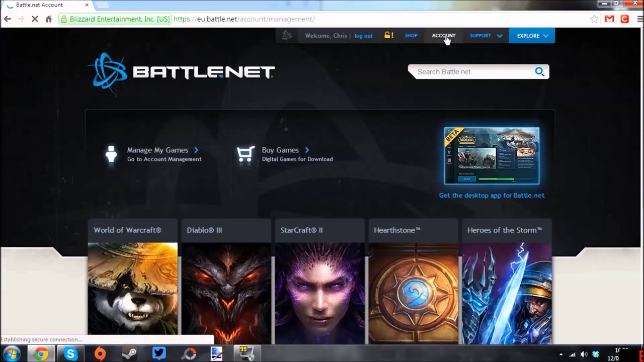Click the search magnifier icon
The height and width of the screenshot is (362, 644).
(539, 72)
